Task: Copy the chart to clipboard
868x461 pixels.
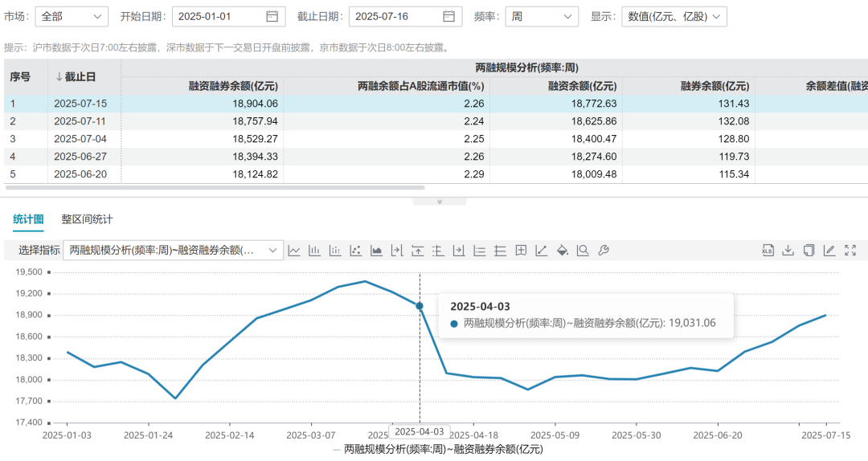Action: [x=809, y=250]
